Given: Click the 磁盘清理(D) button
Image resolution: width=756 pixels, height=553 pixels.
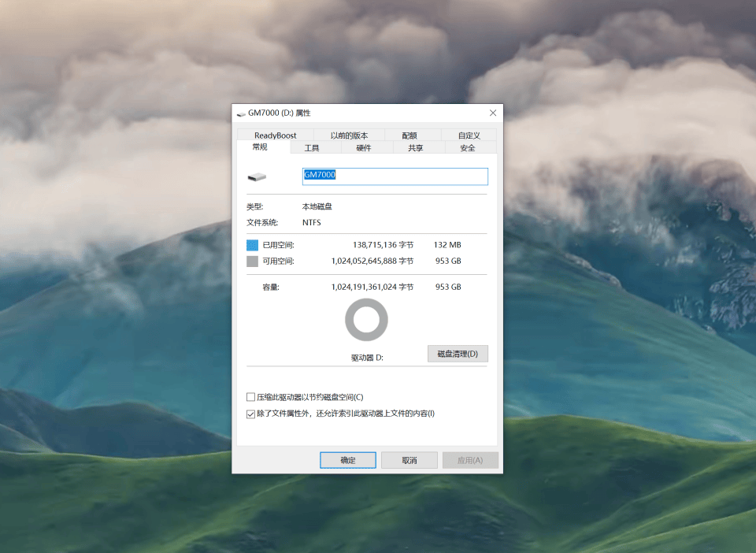Looking at the screenshot, I should pos(458,354).
